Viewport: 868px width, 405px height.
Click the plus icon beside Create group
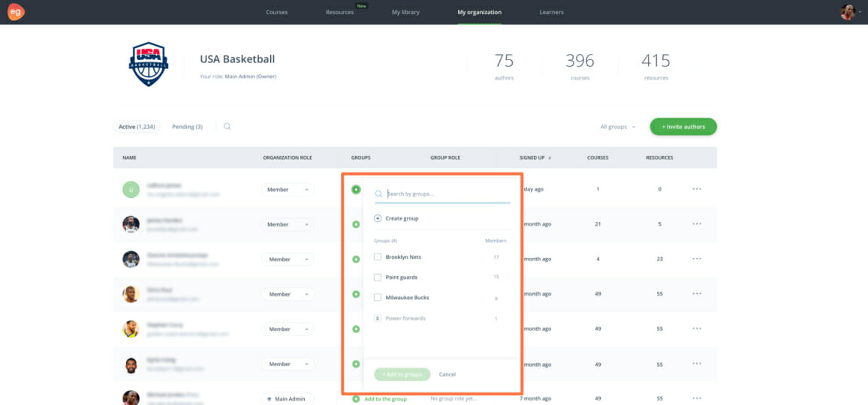pos(378,218)
